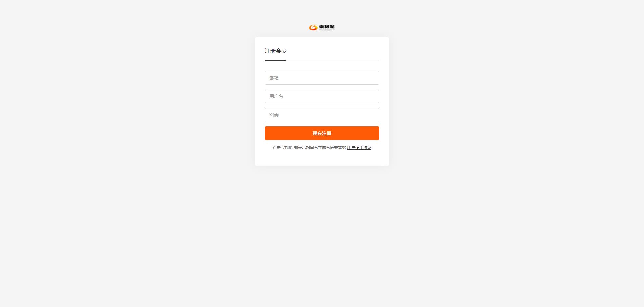The image size is (644, 307).
Task: Click the orange 现在注册 button
Action: click(322, 133)
